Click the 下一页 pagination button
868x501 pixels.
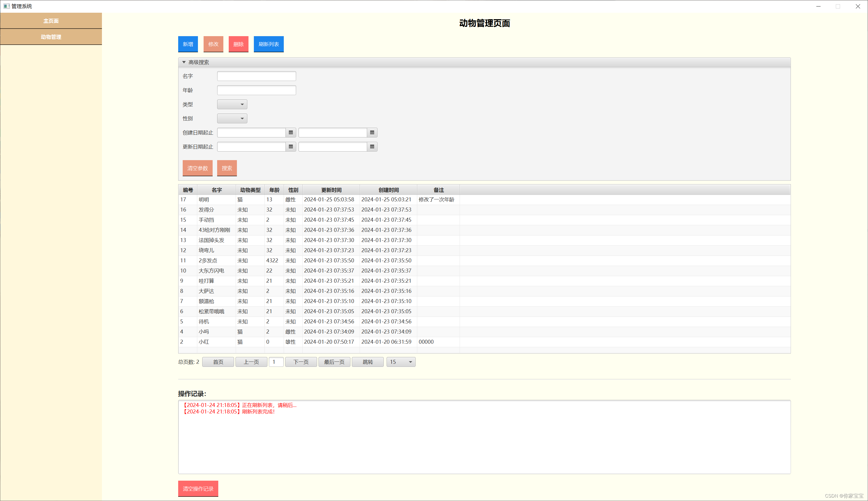(x=301, y=362)
